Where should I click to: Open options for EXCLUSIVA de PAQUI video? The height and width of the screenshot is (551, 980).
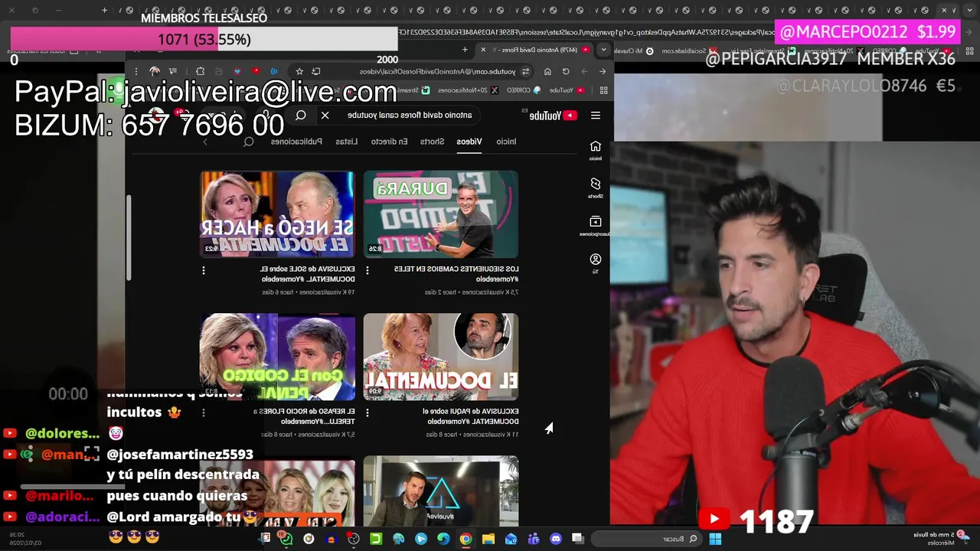click(x=367, y=412)
